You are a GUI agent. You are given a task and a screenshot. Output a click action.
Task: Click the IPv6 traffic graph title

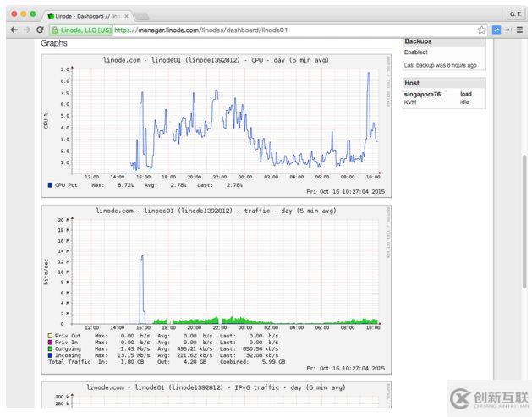click(x=216, y=387)
